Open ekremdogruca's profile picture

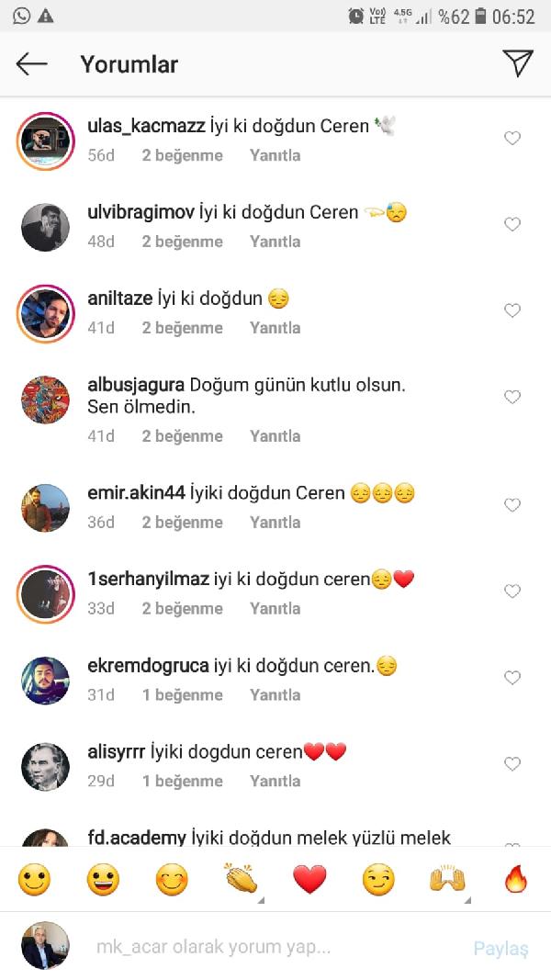(x=45, y=681)
